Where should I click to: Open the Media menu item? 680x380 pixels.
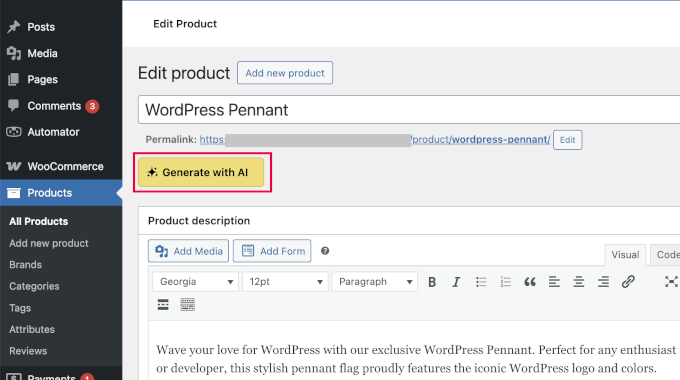(x=42, y=53)
